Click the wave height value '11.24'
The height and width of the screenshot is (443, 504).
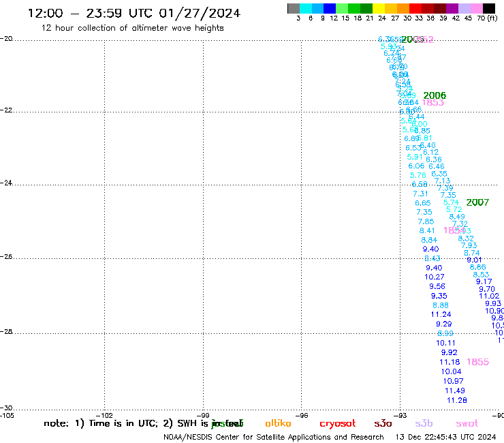point(441,314)
